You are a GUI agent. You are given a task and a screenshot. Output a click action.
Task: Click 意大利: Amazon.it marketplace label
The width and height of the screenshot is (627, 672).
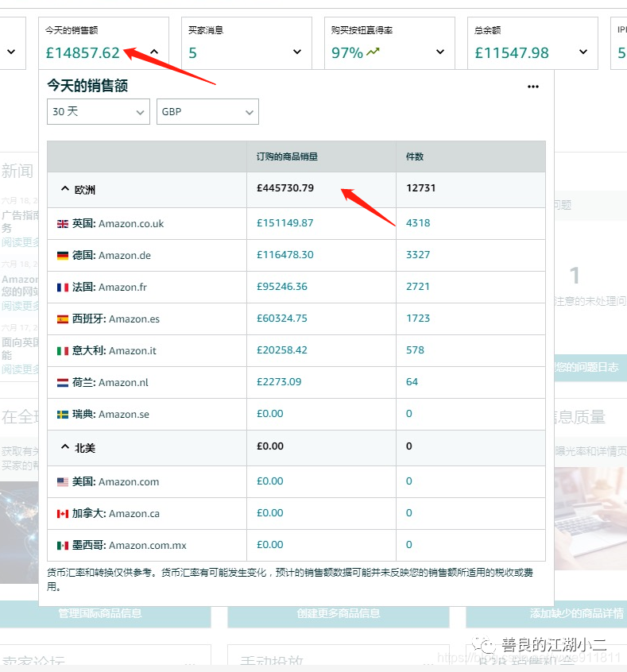(114, 350)
